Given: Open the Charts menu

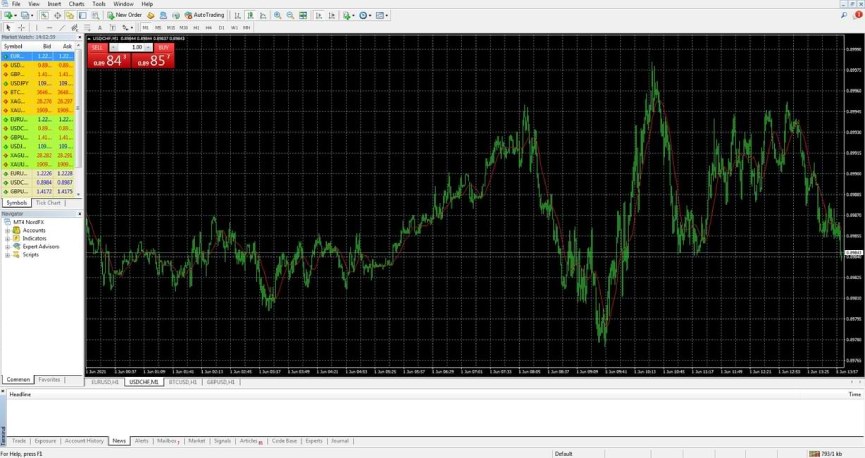Looking at the screenshot, I should [76, 4].
